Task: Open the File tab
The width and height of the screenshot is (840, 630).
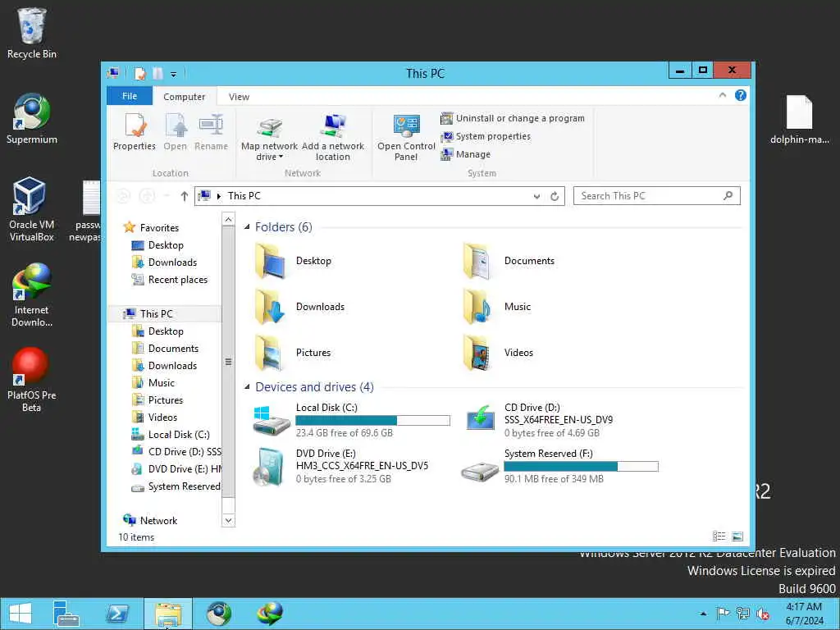Action: (x=130, y=96)
